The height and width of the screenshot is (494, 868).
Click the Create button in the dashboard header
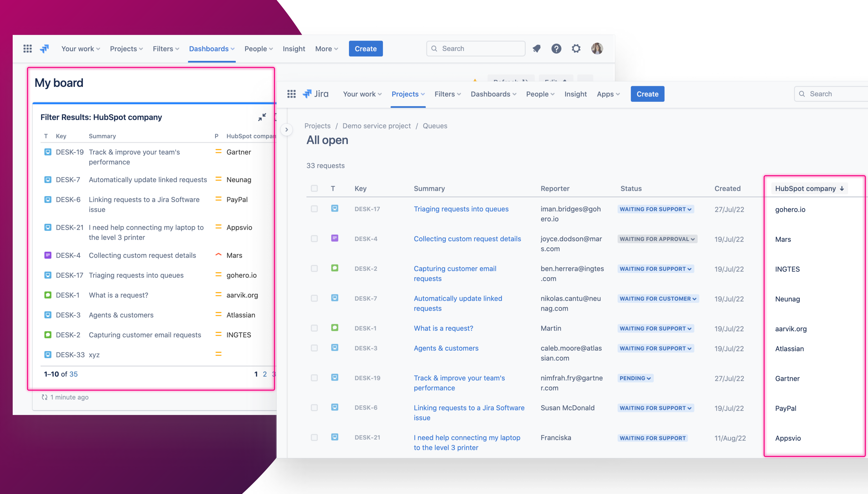coord(366,49)
